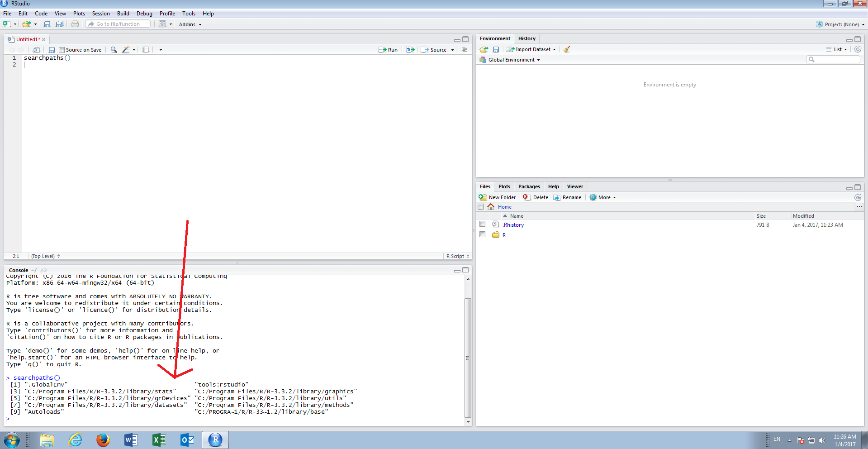Open Windows Explorer from the taskbar
Viewport: 868px width, 449px height.
click(x=47, y=440)
